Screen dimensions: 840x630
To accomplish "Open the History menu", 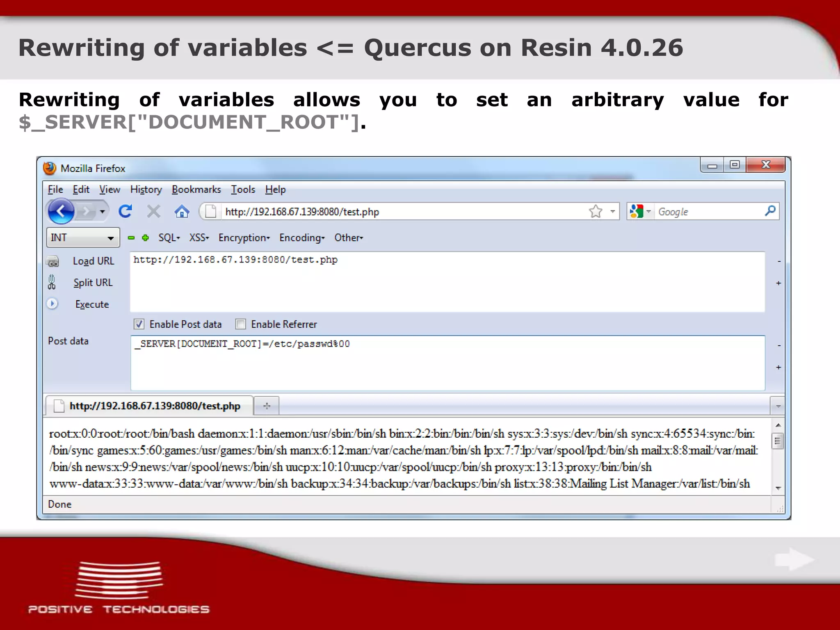I will pos(146,189).
